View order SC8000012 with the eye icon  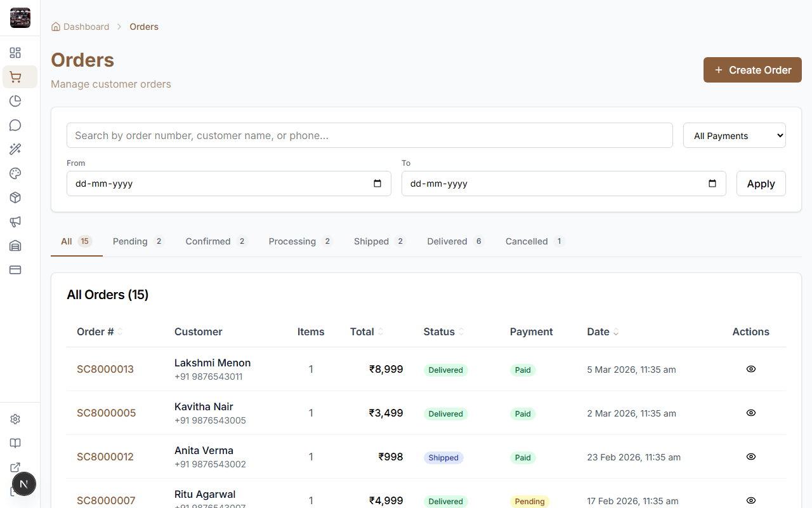coord(750,457)
